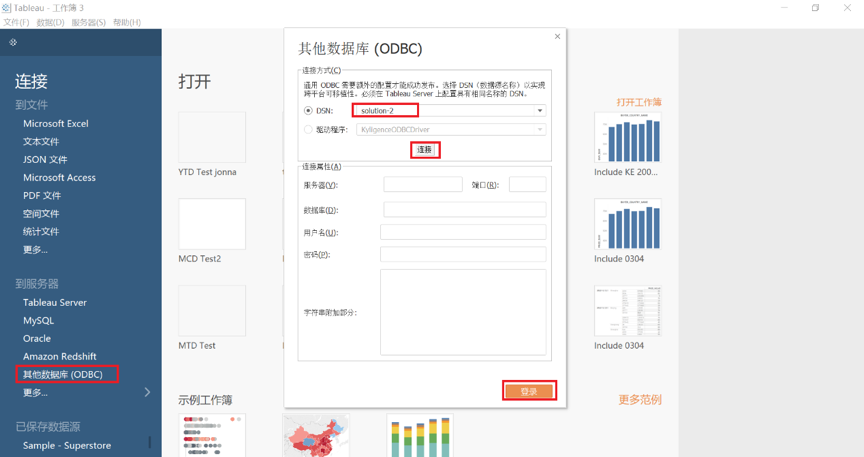Expand the 更多 server connectors arrow
This screenshot has height=457, width=864.
point(147,392)
